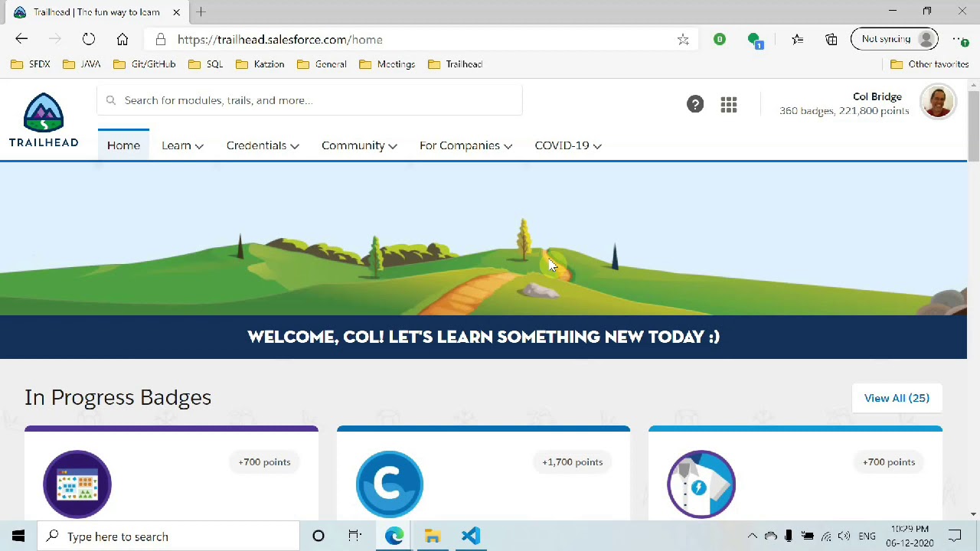This screenshot has width=980, height=551.
Task: Click the Col Bridge name text
Action: pyautogui.click(x=877, y=96)
